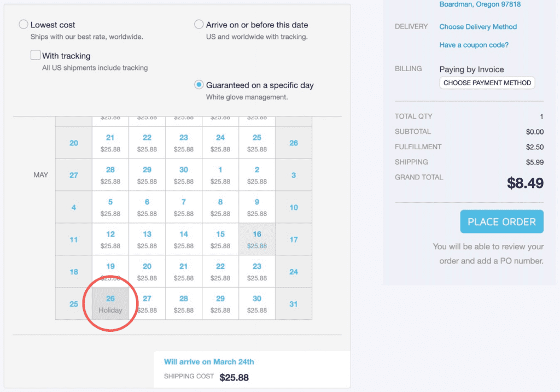Click Saturday May 31 cell
560x392 pixels.
294,304
